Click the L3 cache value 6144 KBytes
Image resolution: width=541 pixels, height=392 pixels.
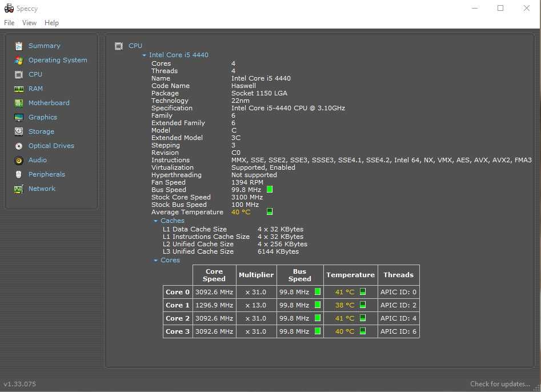point(278,251)
